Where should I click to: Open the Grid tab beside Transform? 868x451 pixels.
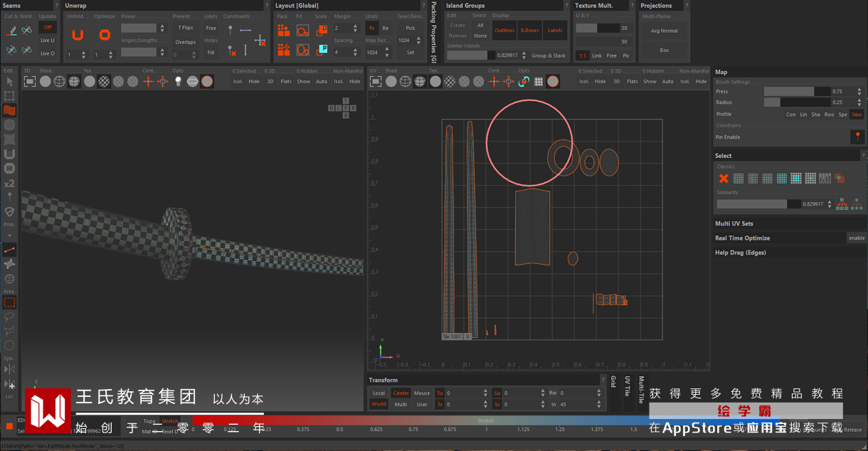(613, 382)
